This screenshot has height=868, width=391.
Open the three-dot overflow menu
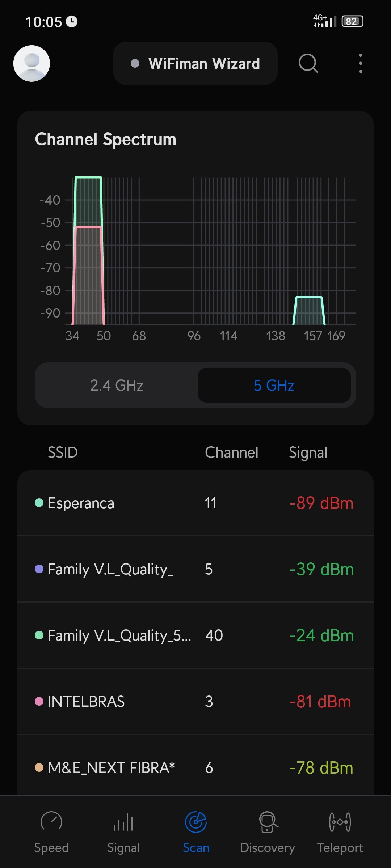point(360,63)
